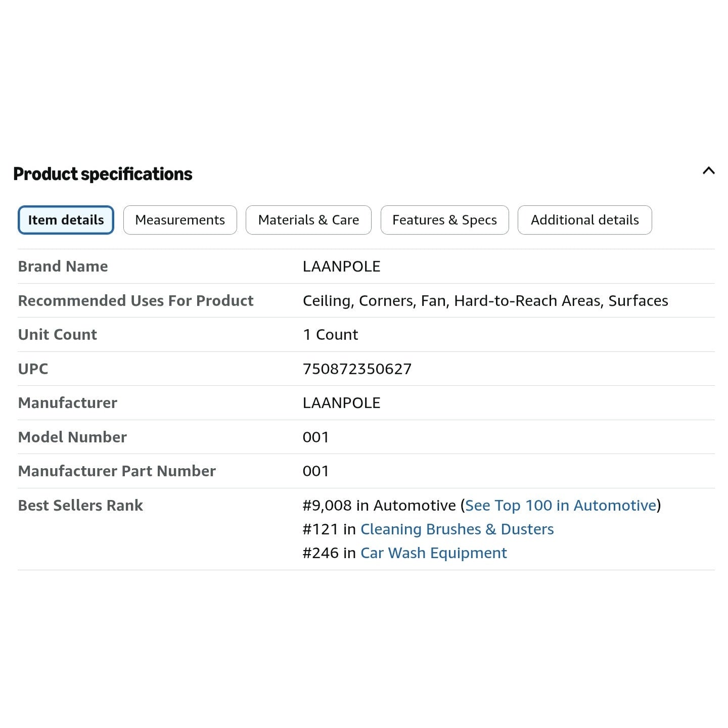View the Additional details tab
728x728 pixels.
[585, 220]
